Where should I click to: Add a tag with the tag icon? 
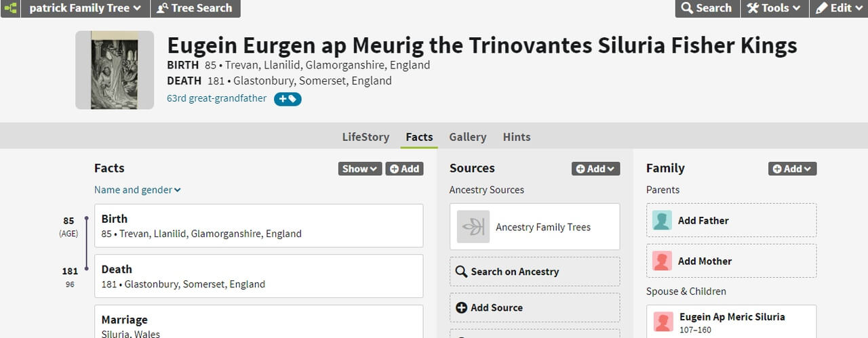288,99
